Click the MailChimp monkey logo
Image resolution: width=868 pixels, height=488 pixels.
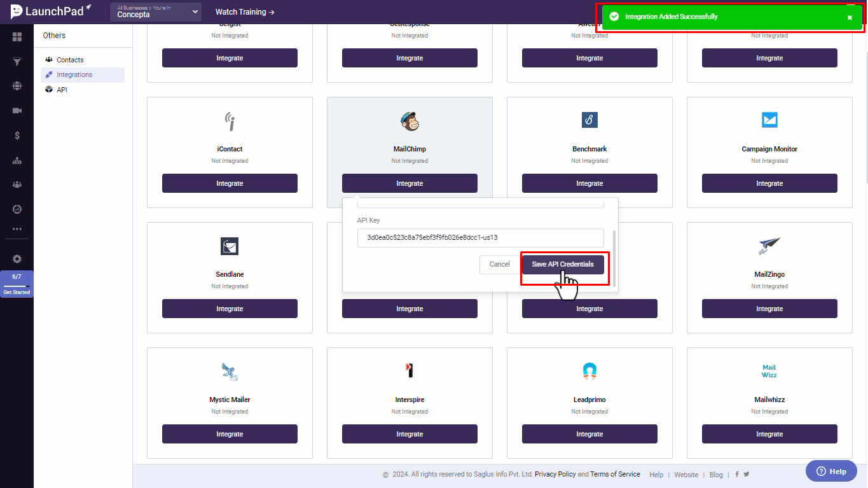click(410, 120)
